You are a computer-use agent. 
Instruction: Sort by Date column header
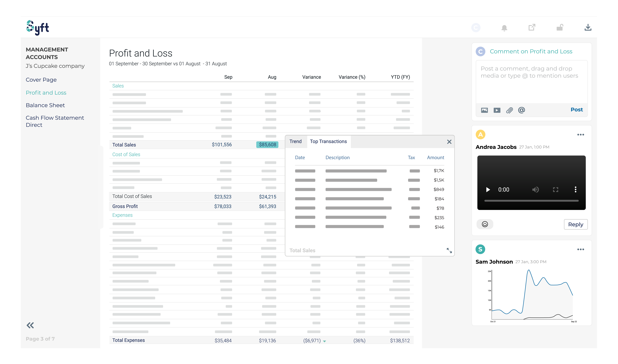pos(300,158)
